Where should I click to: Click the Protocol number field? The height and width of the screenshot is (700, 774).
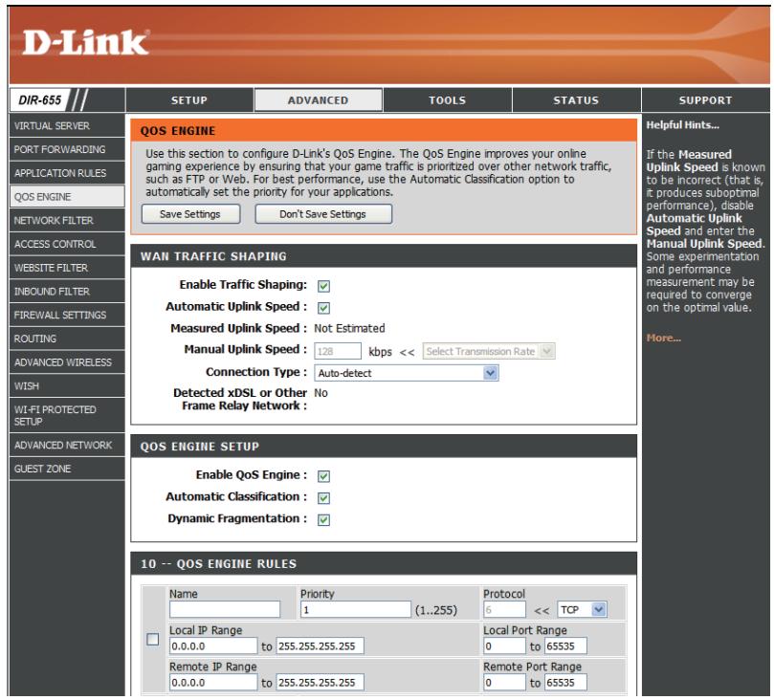point(504,610)
